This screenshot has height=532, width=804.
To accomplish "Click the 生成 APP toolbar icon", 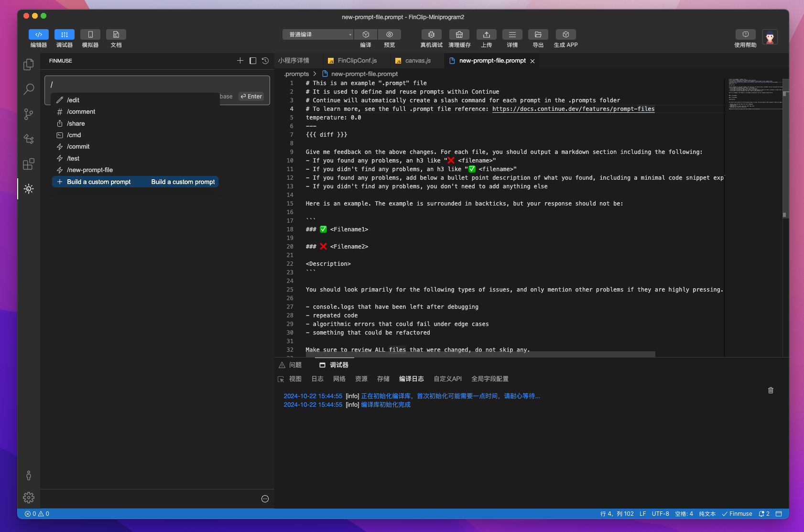I will pyautogui.click(x=565, y=34).
